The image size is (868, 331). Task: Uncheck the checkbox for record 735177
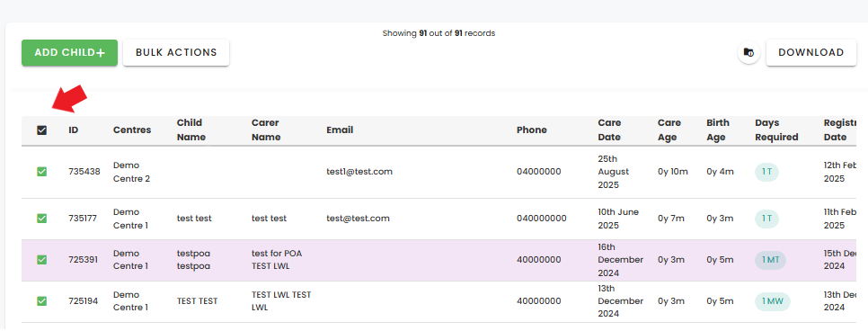[42, 219]
